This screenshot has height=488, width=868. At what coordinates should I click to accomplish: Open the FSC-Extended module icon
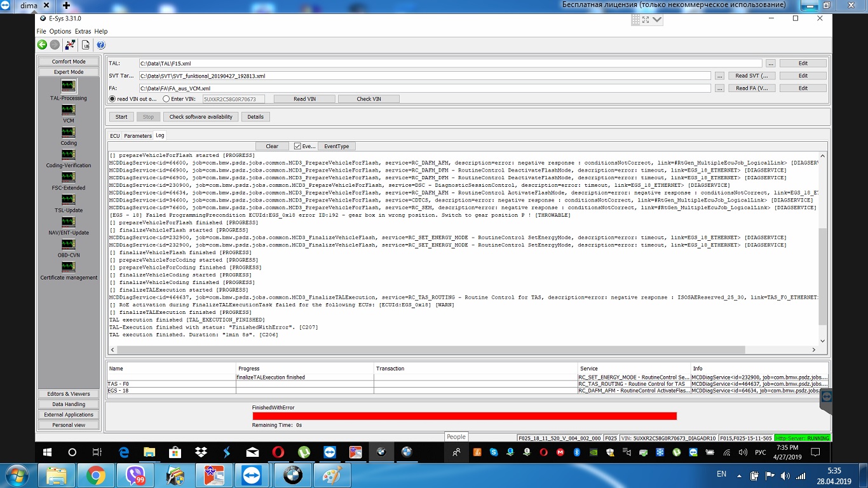(x=69, y=177)
